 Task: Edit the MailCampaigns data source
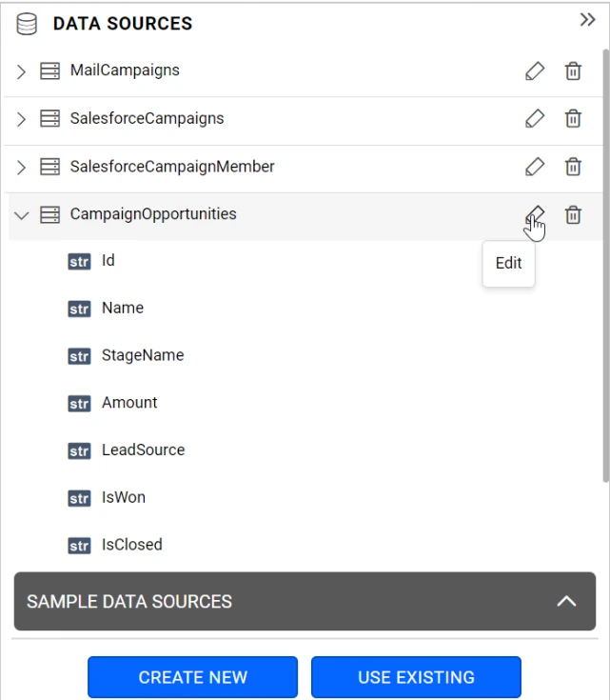(535, 71)
